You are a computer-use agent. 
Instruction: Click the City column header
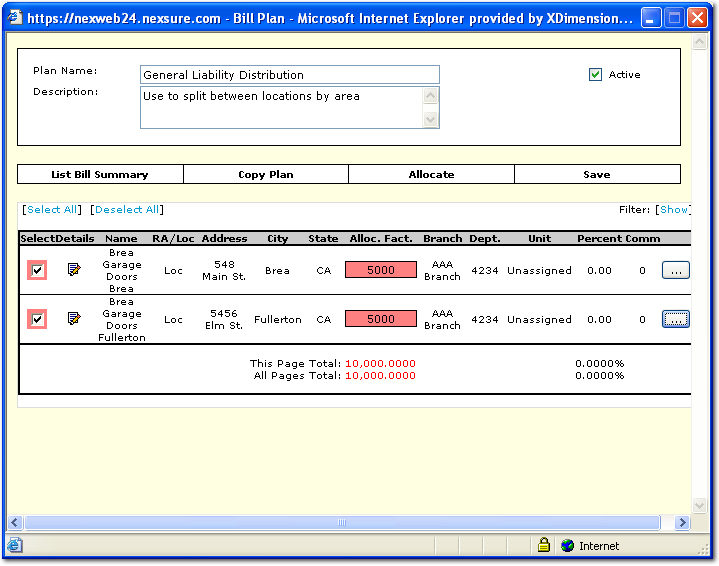(277, 239)
